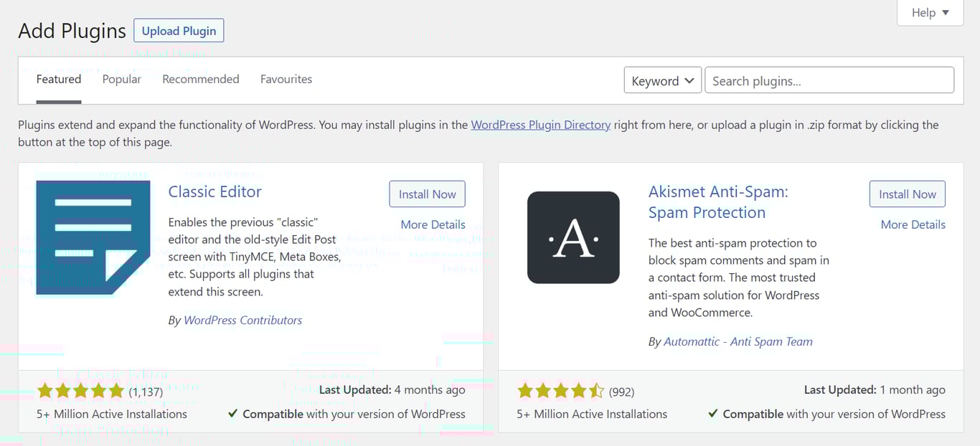Open the Help dropdown
The height and width of the screenshot is (446, 980).
click(x=929, y=12)
